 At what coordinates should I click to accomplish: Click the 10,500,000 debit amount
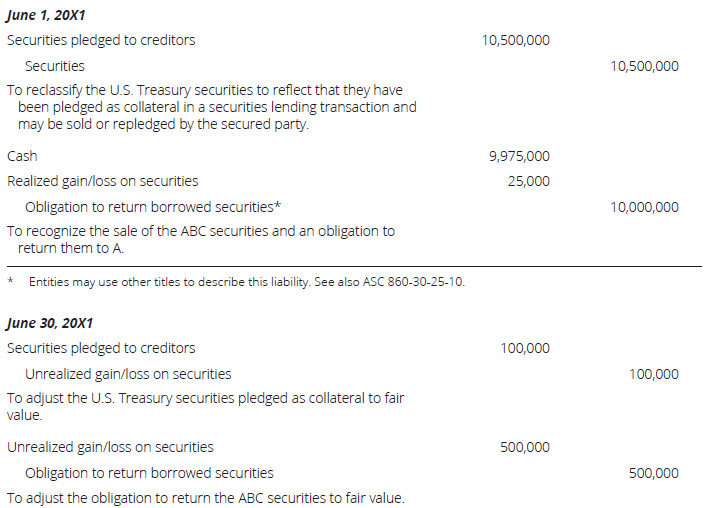click(x=515, y=41)
